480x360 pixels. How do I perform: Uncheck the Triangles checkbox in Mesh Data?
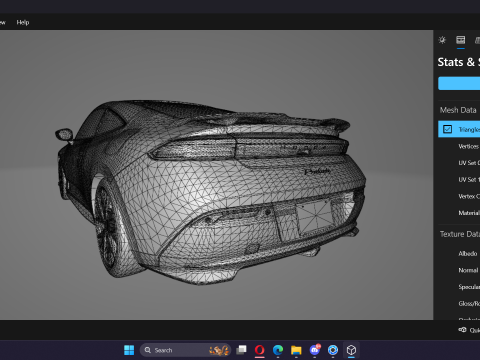tap(447, 129)
